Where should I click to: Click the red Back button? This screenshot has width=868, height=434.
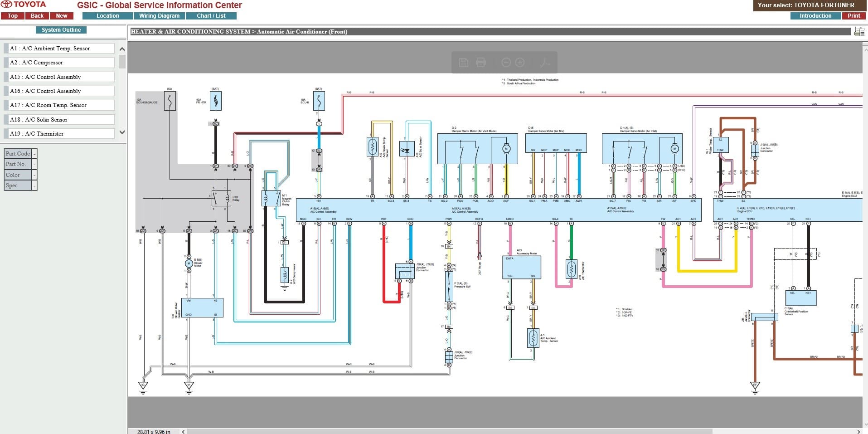37,16
